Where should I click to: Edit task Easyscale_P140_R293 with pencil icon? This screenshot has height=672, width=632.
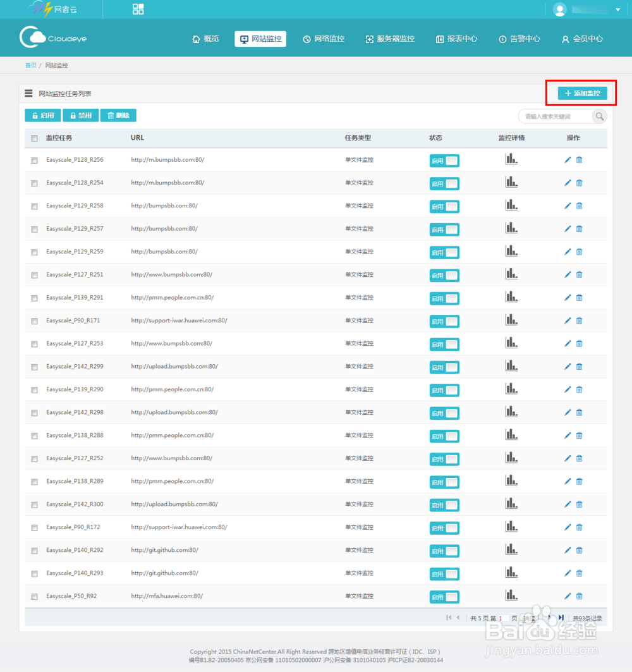(x=568, y=573)
